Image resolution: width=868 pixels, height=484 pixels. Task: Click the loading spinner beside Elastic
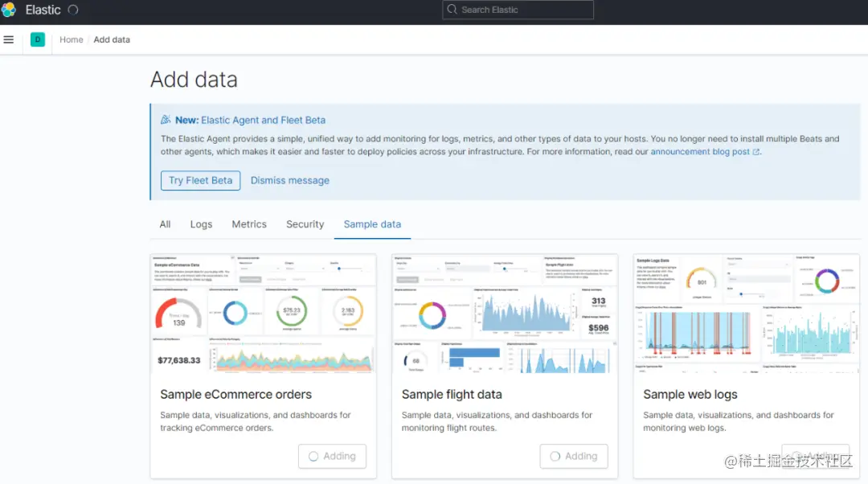(x=73, y=10)
